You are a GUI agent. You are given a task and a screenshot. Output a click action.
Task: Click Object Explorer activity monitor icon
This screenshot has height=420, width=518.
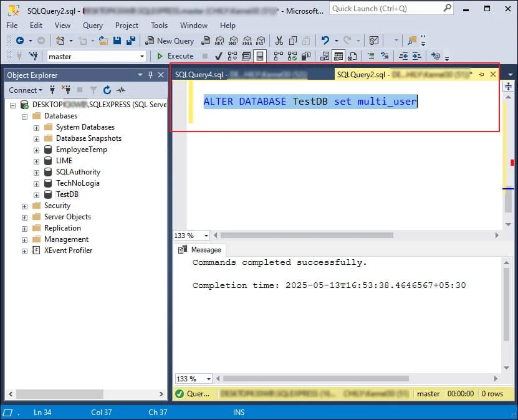tap(121, 90)
